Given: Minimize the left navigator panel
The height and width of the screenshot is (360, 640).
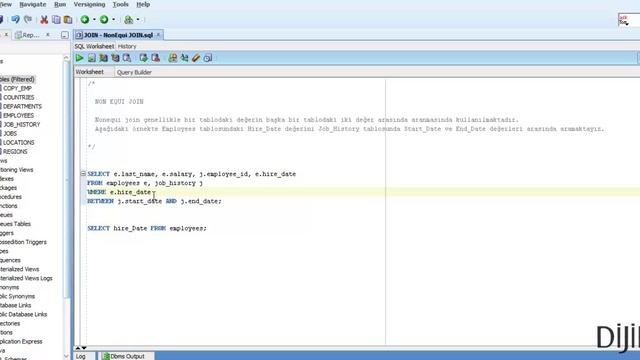Looking at the screenshot, I should click(x=64, y=35).
